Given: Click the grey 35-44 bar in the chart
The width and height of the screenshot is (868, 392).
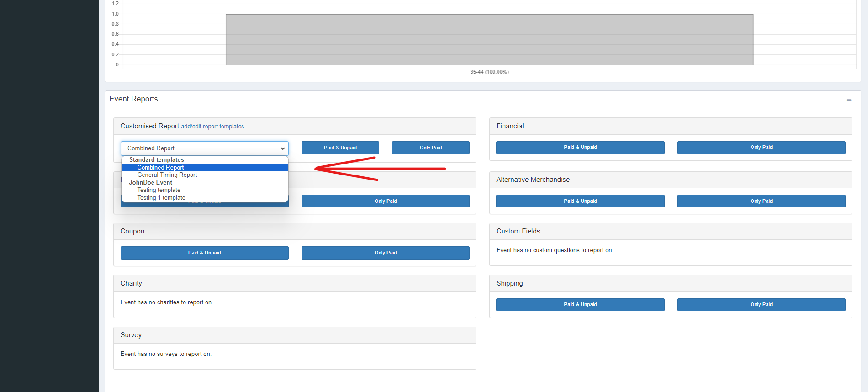Looking at the screenshot, I should tap(489, 40).
